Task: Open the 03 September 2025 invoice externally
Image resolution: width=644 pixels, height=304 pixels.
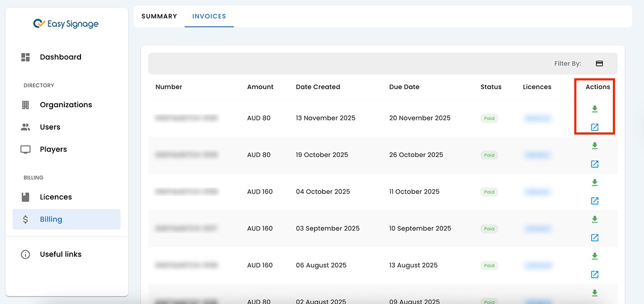Action: click(595, 238)
